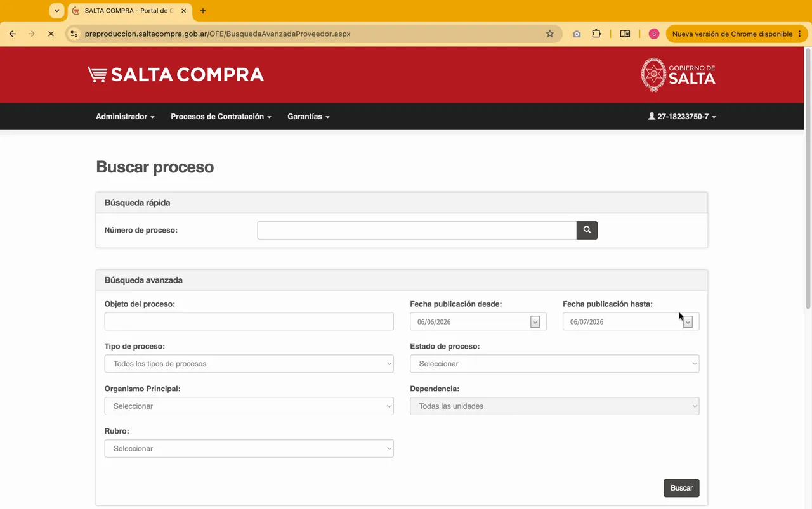The image size is (812, 509).
Task: Open user menu 27-18233750-7
Action: (x=682, y=117)
